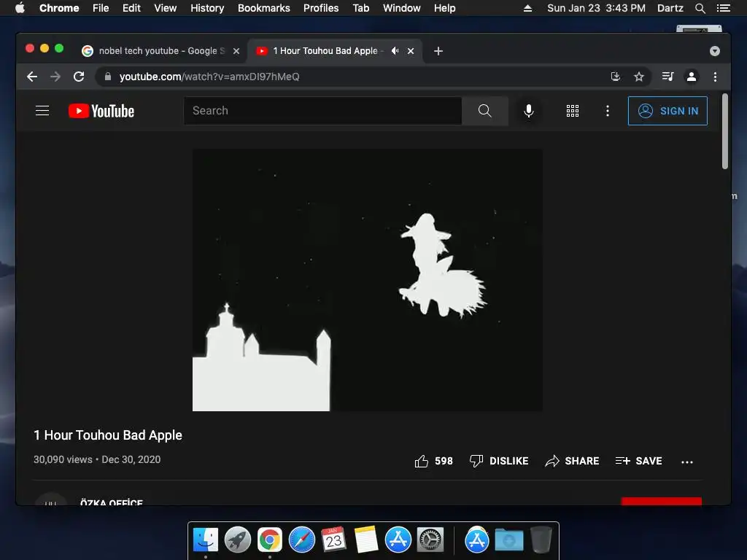This screenshot has width=747, height=560.
Task: Go back in Chrome
Action: pos(32,77)
